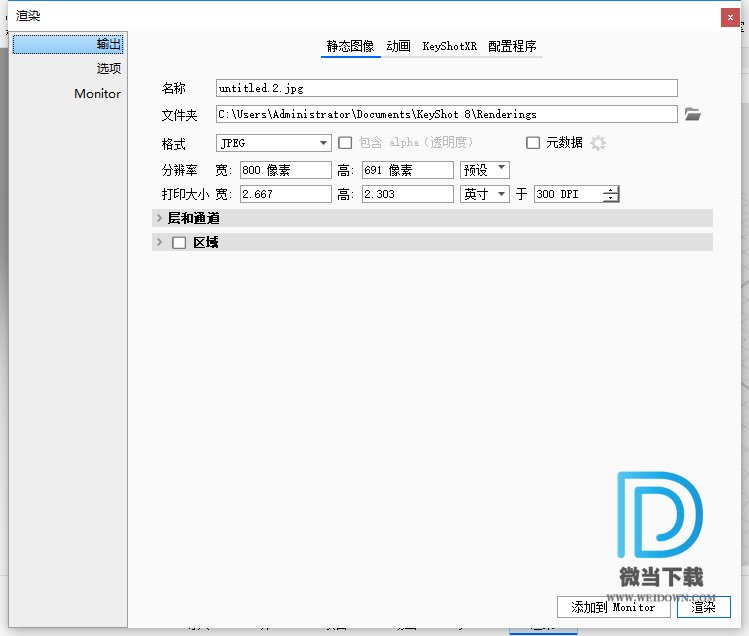Select 输出 in the sidebar
The image size is (749, 636).
click(68, 44)
